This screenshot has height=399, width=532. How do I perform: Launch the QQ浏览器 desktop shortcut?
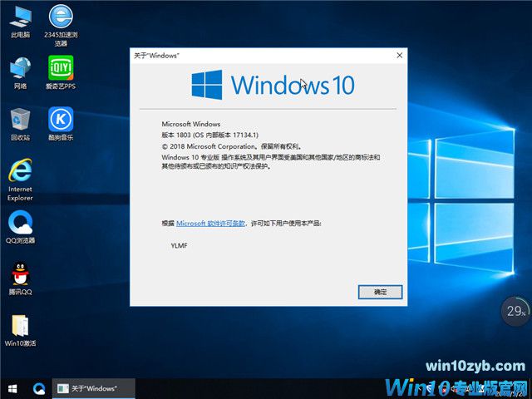coord(20,227)
